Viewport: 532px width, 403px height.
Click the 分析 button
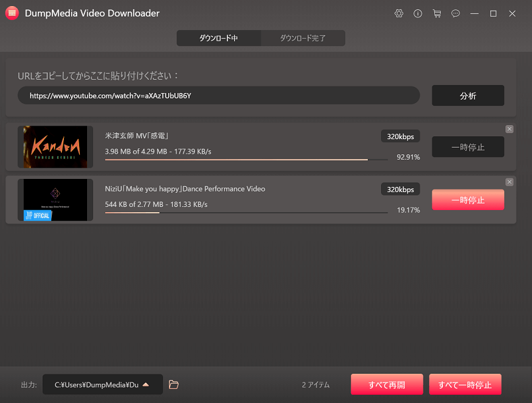468,96
